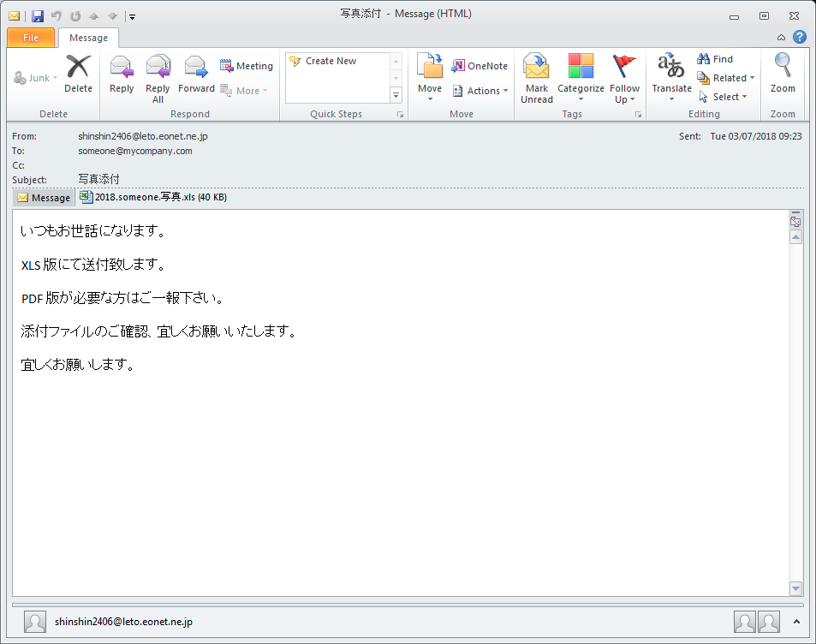816x644 pixels.
Task: Open the Move to folder menu
Action: [430, 77]
